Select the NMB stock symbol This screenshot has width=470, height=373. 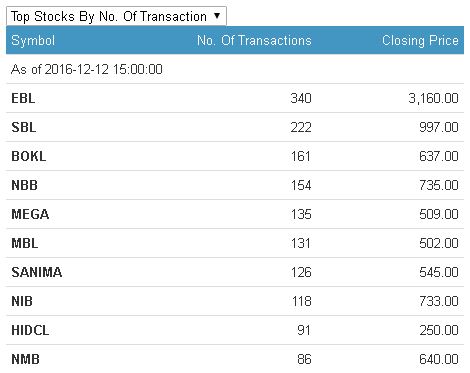pos(25,359)
